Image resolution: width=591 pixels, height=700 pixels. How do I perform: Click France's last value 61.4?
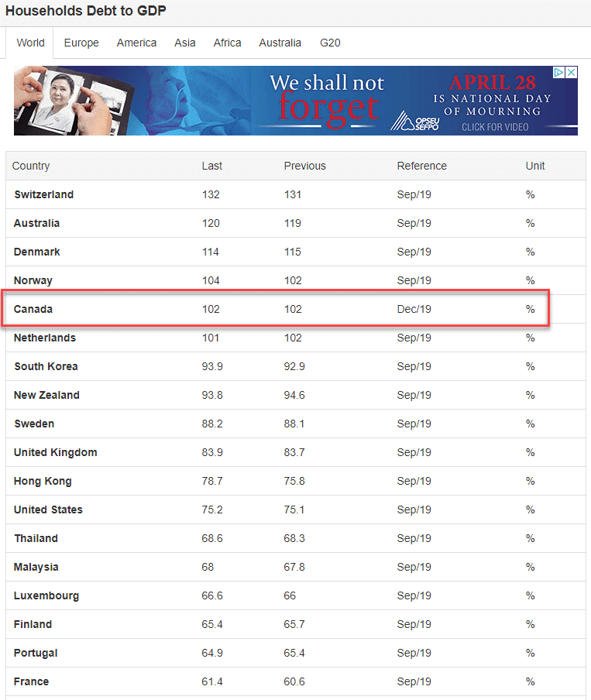212,681
